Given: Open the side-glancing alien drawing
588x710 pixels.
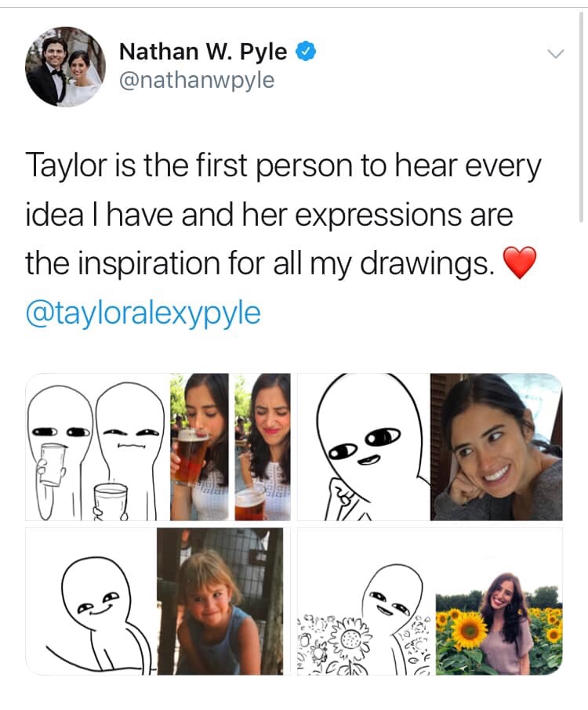Looking at the screenshot, I should pos(364,447).
